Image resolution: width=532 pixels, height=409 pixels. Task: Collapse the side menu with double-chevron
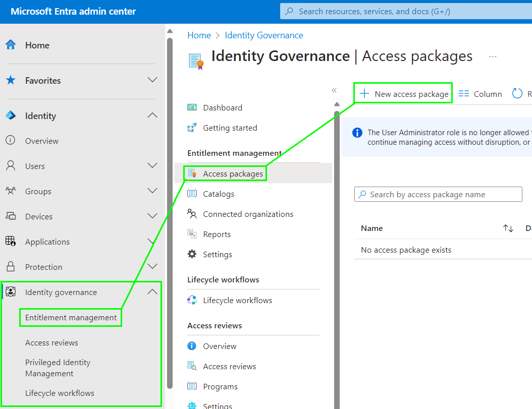(334, 90)
